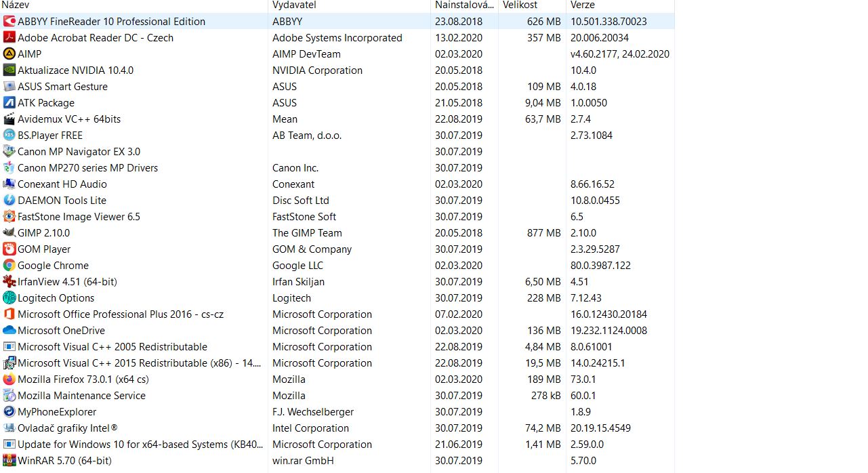
Task: Click the Microsoft OneDrive cloud icon
Action: tap(9, 331)
